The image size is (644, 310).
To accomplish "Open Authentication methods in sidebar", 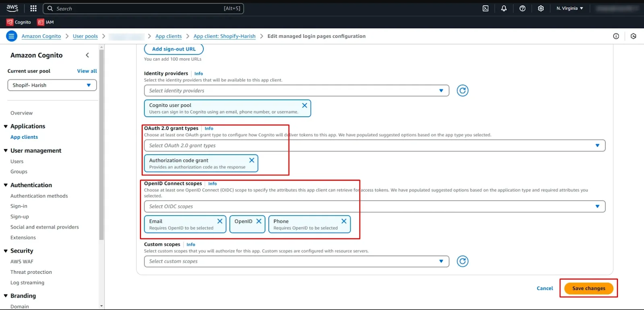I will click(39, 196).
